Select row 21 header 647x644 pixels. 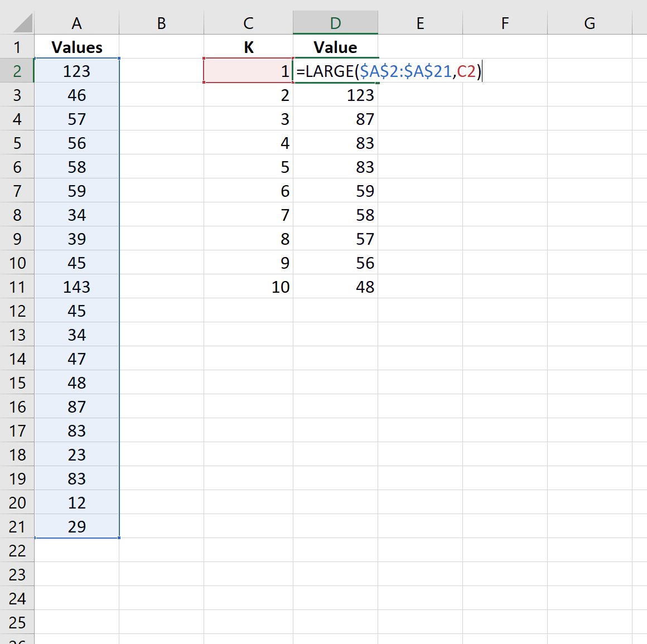coord(17,526)
